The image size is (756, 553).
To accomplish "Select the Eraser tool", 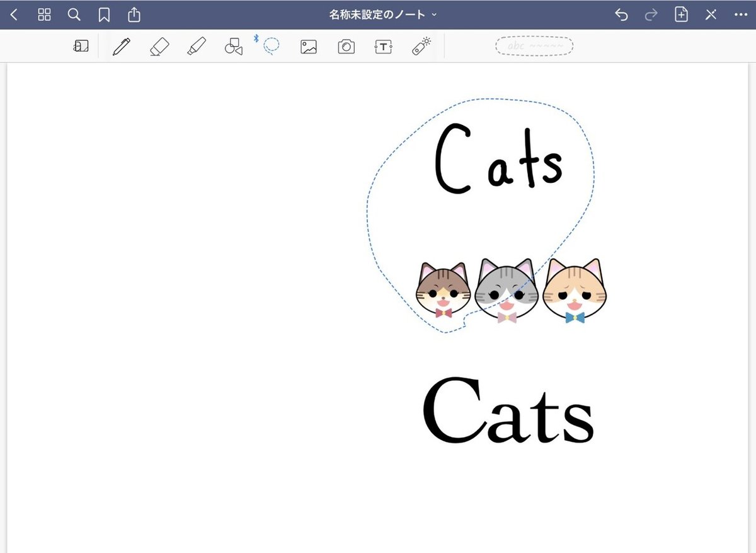I will 159,47.
